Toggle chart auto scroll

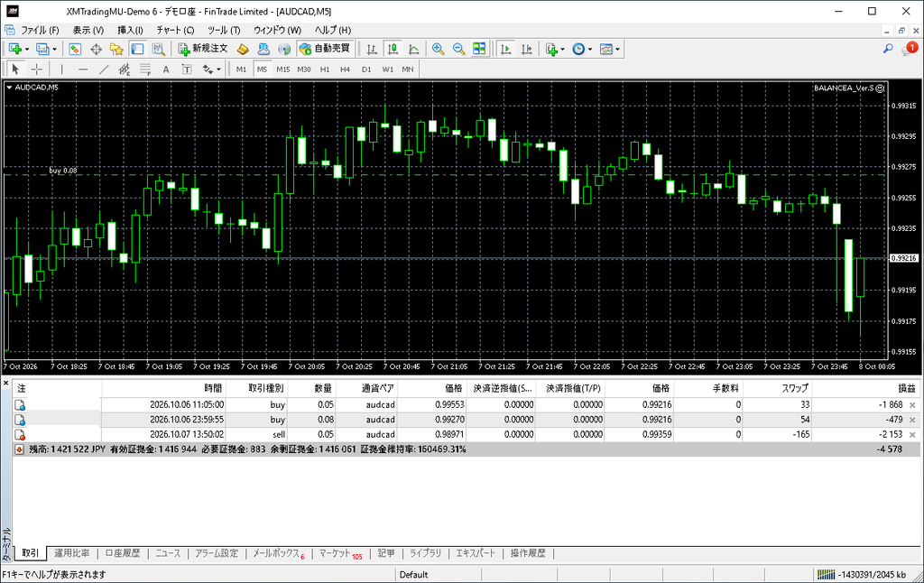point(505,49)
